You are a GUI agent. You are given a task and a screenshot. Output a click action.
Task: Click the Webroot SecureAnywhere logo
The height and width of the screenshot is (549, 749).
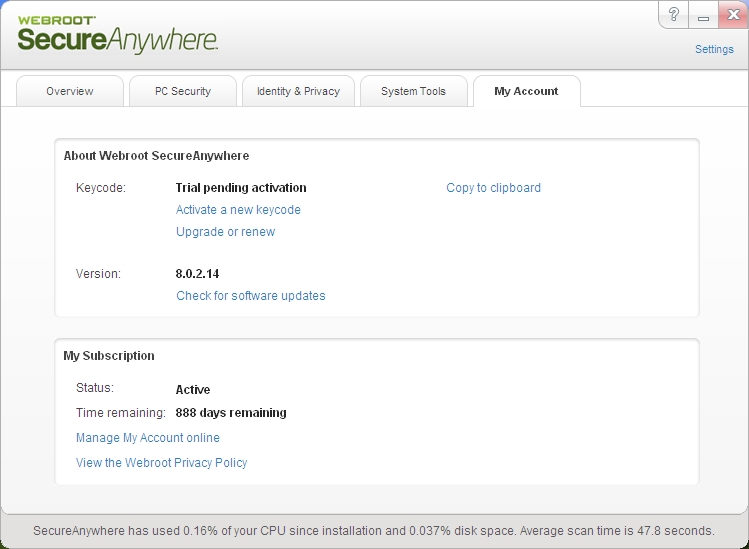[118, 34]
